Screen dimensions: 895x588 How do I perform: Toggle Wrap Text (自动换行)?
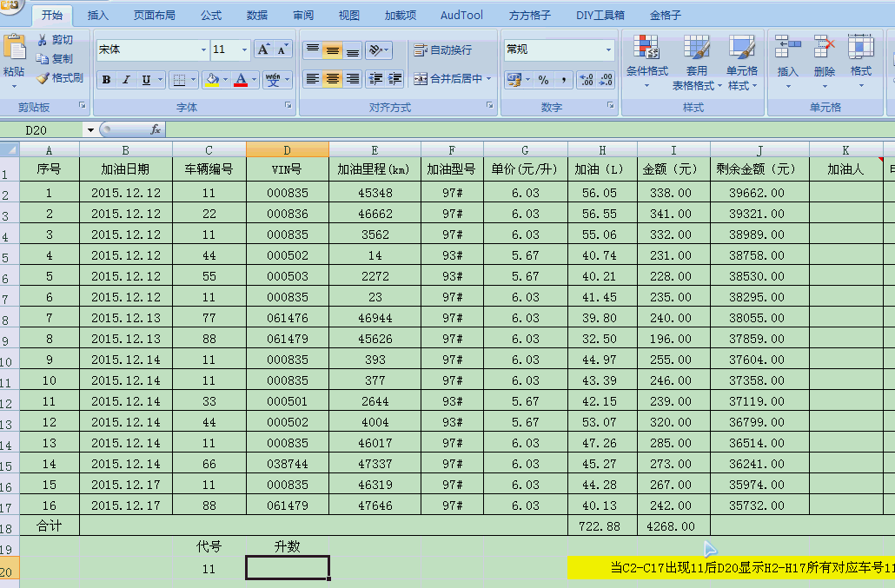pyautogui.click(x=443, y=50)
